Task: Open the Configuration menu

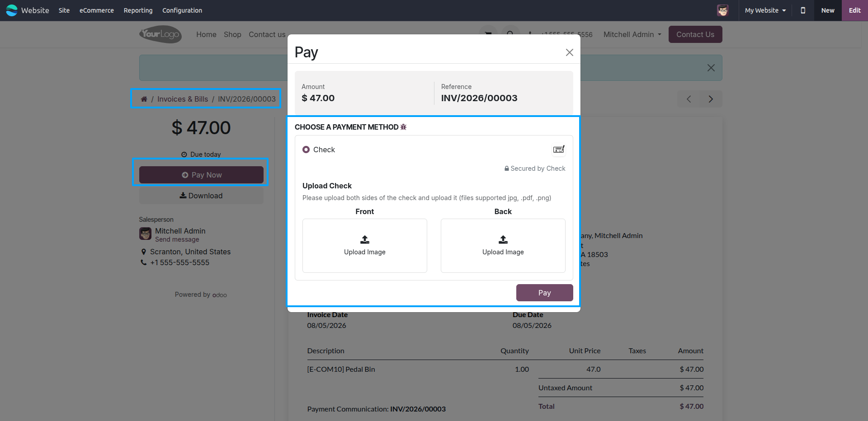Action: (182, 10)
